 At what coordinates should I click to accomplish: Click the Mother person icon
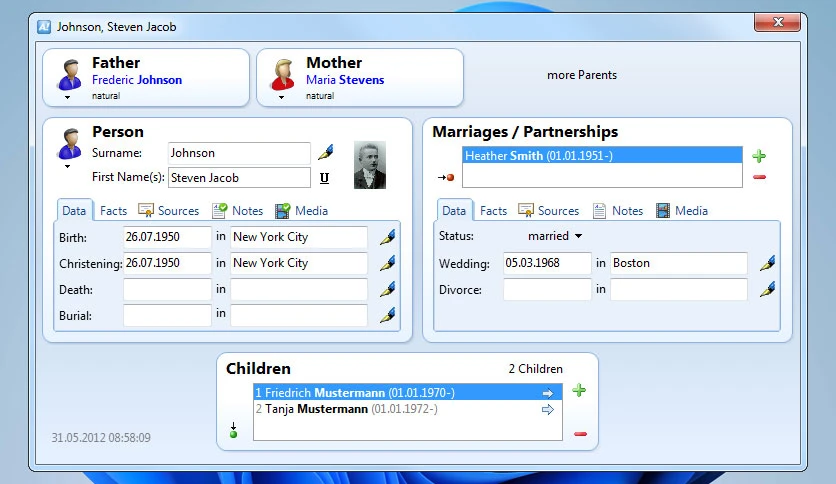283,74
